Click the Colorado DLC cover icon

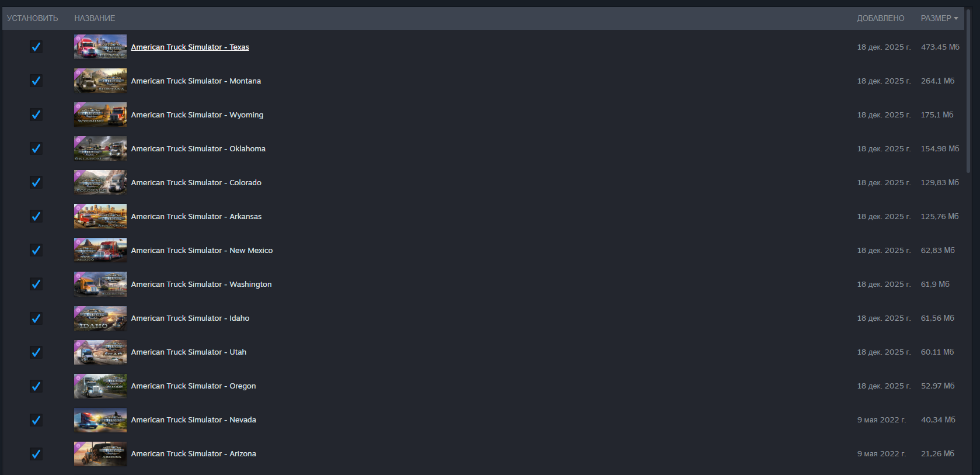(100, 182)
